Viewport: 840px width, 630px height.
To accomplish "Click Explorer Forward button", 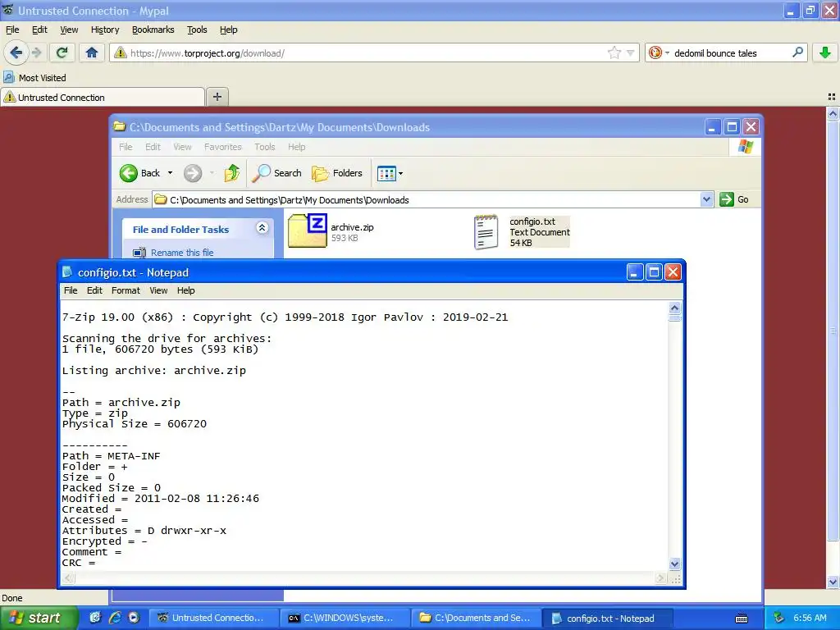I will coord(193,173).
